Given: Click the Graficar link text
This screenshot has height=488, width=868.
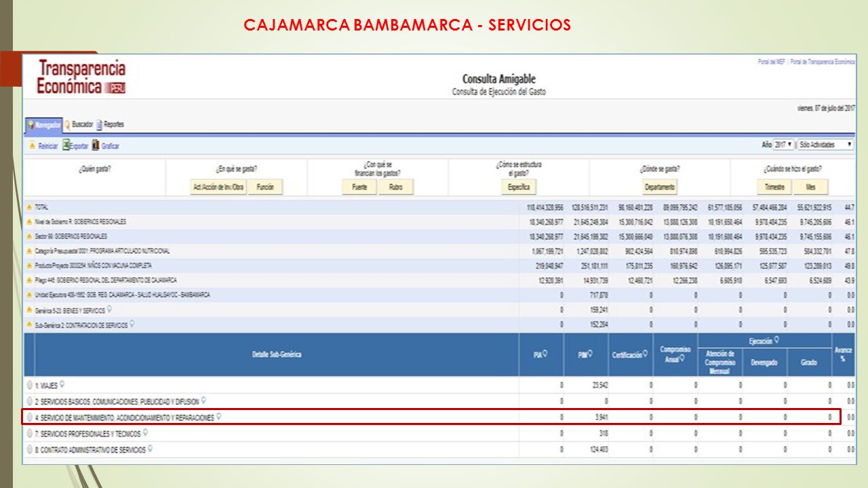Looking at the screenshot, I should 111,146.
